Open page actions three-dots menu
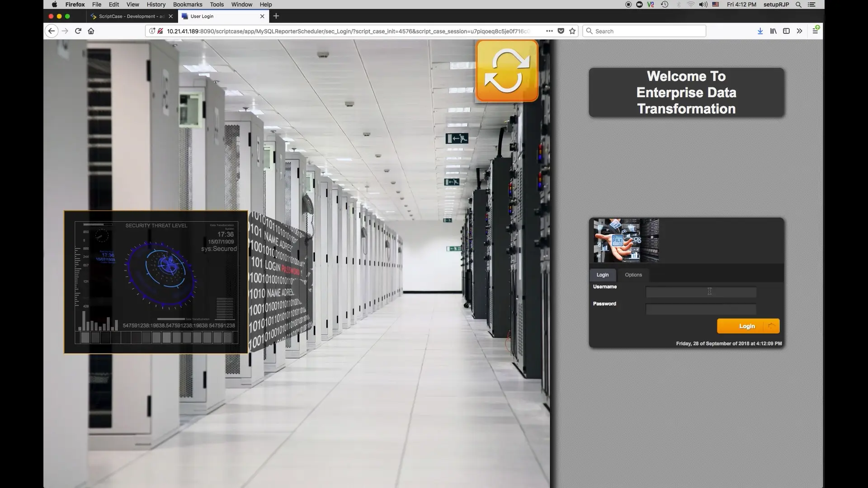Image resolution: width=868 pixels, height=488 pixels. click(x=549, y=31)
